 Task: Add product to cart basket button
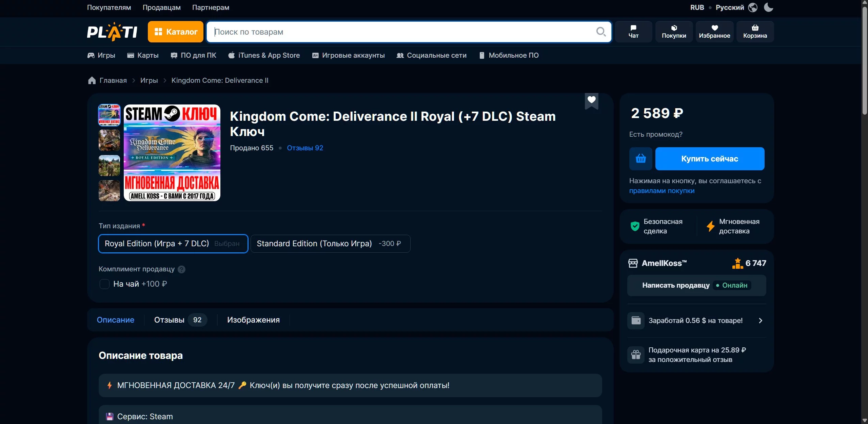(640, 158)
